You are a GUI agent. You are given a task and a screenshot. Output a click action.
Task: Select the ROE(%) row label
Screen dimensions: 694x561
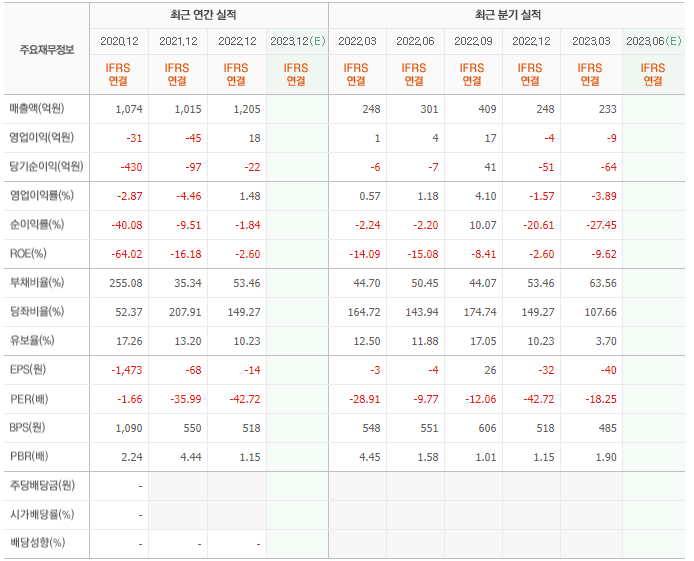coord(28,253)
